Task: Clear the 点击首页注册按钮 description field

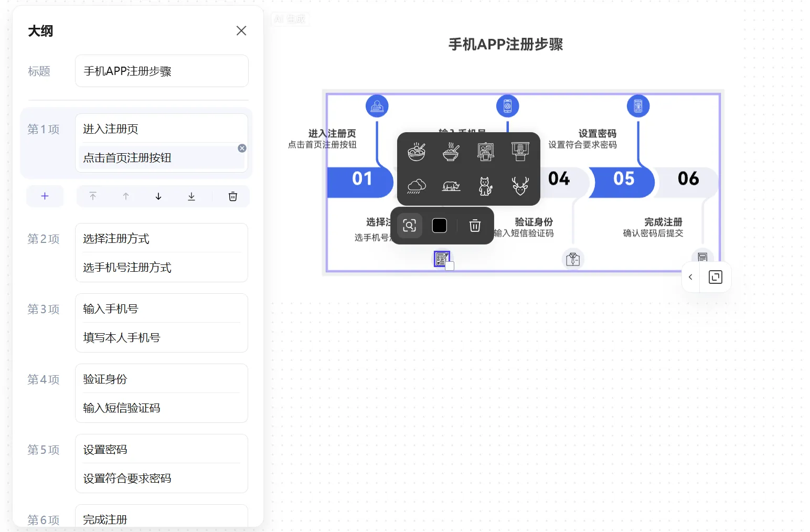Action: 242,148
